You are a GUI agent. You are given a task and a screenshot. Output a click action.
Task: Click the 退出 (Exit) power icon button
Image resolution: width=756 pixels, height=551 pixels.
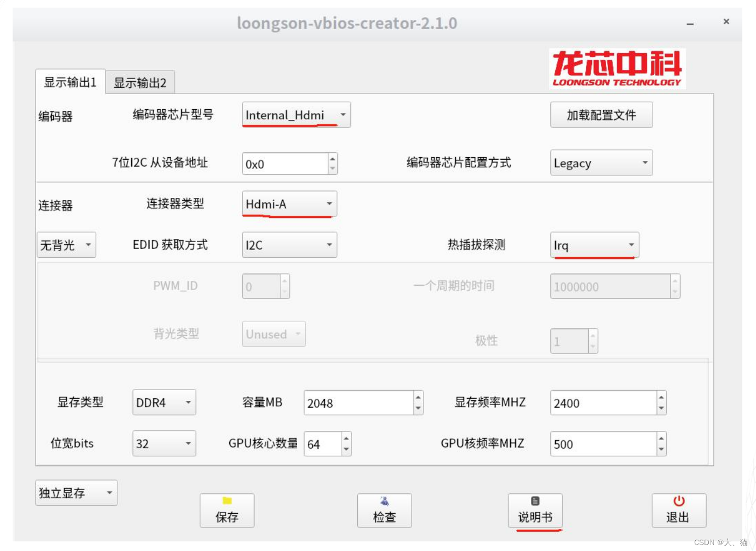678,510
